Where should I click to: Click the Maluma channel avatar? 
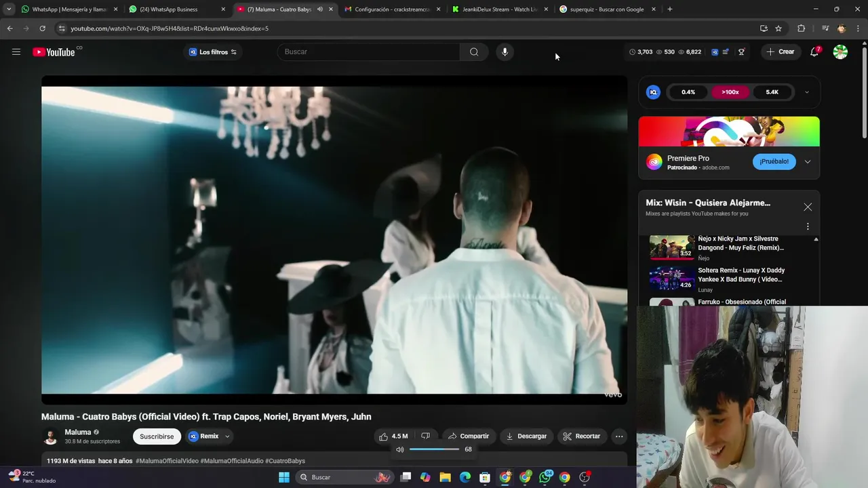click(51, 436)
